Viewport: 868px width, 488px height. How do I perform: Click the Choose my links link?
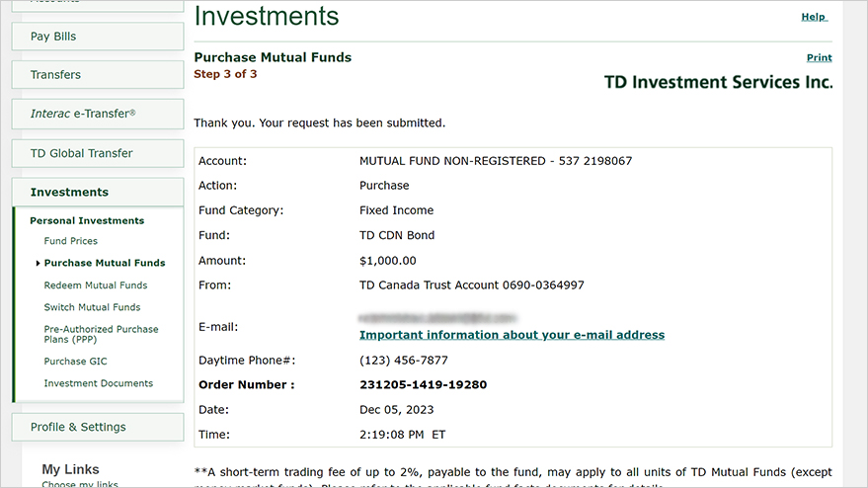pyautogui.click(x=80, y=484)
